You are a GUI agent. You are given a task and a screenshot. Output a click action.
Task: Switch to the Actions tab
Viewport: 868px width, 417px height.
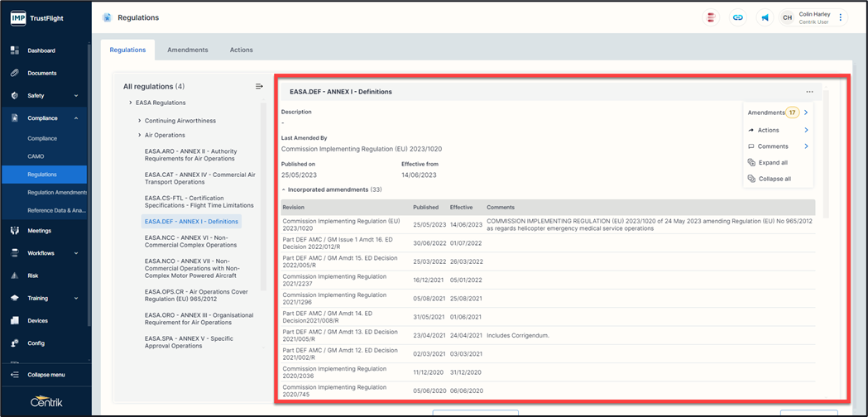(242, 50)
